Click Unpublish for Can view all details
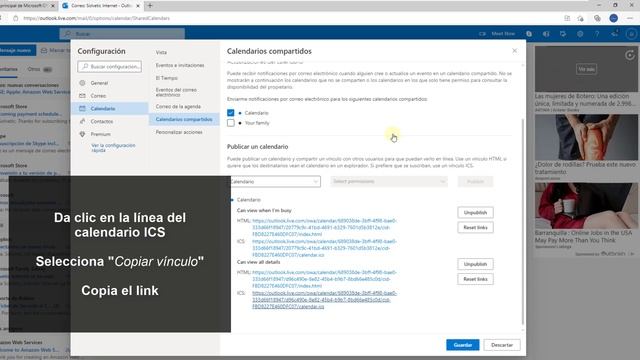Viewport: 640px width, 360px height. pyautogui.click(x=475, y=264)
